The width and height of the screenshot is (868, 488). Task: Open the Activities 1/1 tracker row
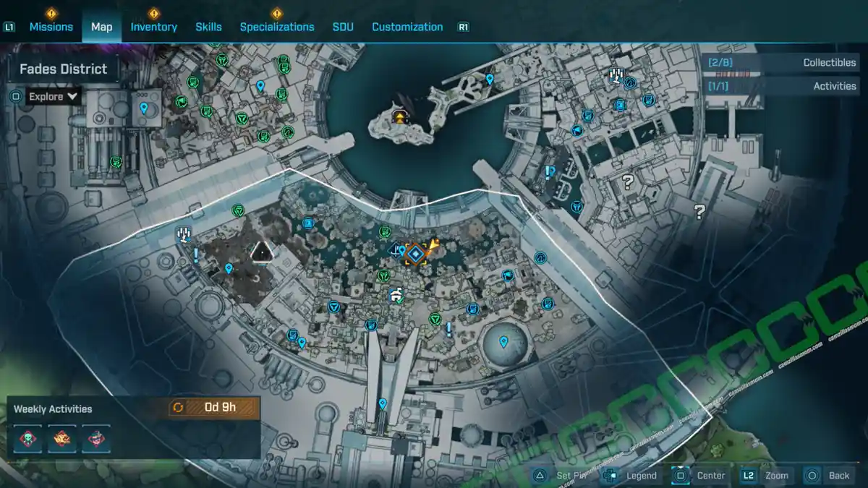(x=784, y=86)
